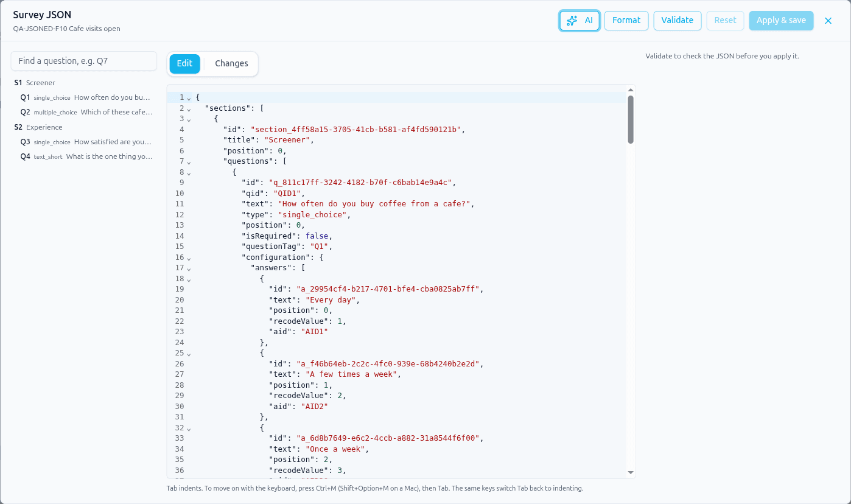Image resolution: width=851 pixels, height=504 pixels.
Task: Click the Validate button
Action: [x=678, y=20]
